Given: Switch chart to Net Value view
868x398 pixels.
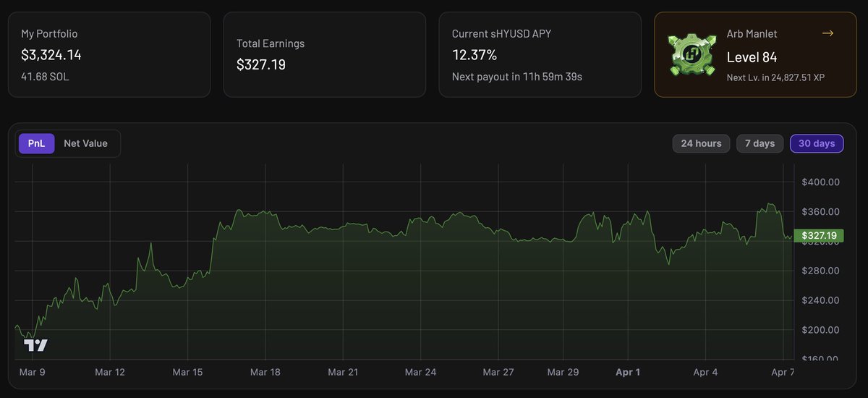Looking at the screenshot, I should pyautogui.click(x=85, y=143).
